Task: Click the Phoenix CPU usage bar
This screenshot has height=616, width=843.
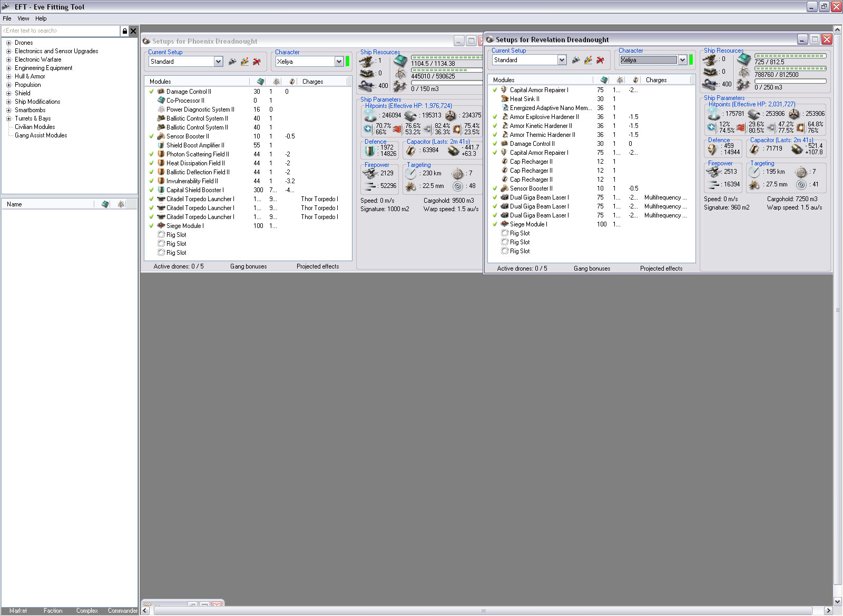Action: (447, 57)
